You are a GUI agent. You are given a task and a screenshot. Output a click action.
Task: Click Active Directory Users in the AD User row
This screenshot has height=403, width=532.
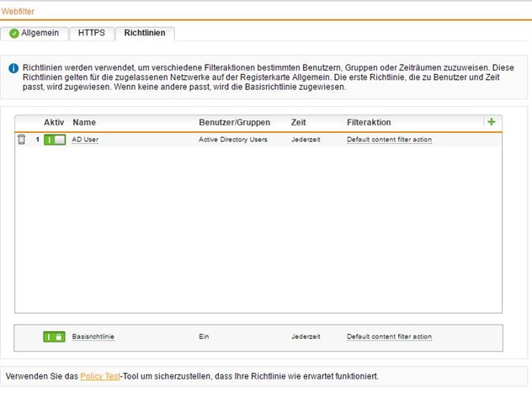232,140
